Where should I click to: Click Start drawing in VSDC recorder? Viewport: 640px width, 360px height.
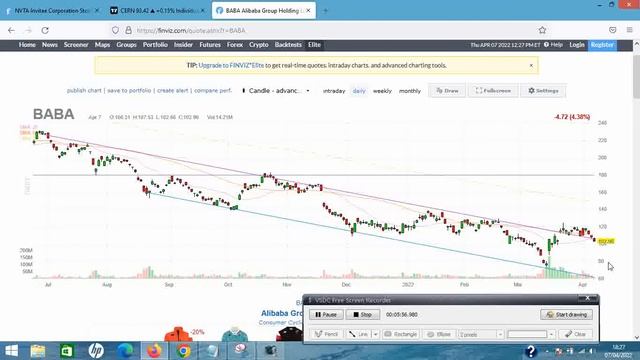[x=567, y=315]
